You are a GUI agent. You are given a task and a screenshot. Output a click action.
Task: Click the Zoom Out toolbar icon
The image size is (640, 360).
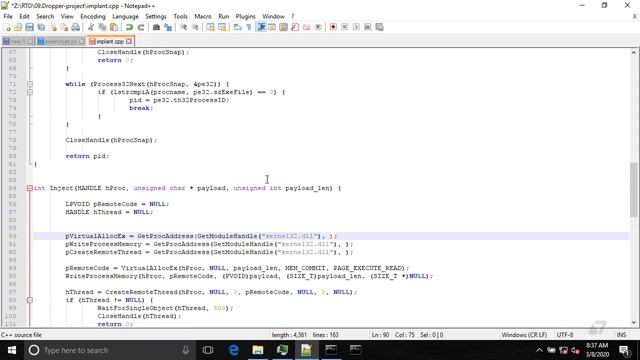(x=195, y=27)
